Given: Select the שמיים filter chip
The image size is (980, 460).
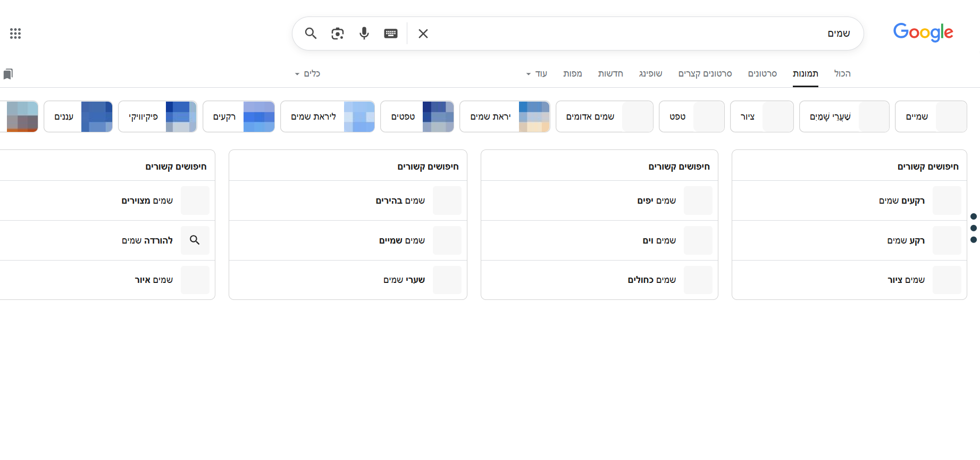Looking at the screenshot, I should point(931,116).
